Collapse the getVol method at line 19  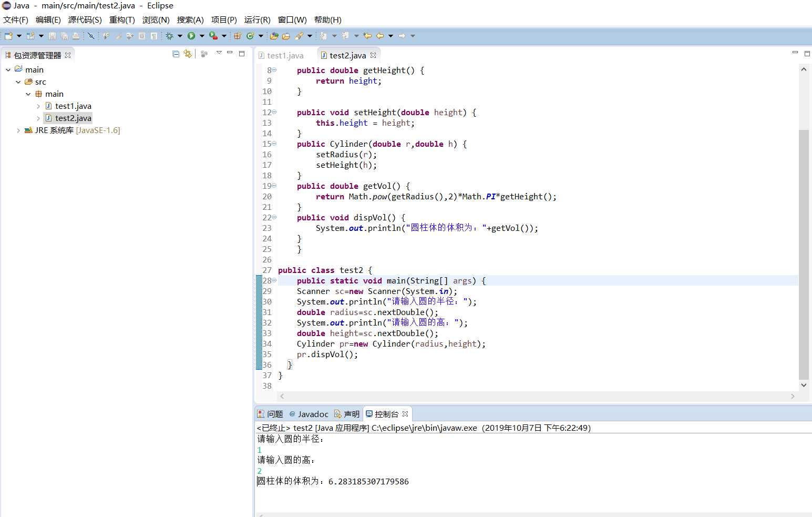click(x=274, y=186)
